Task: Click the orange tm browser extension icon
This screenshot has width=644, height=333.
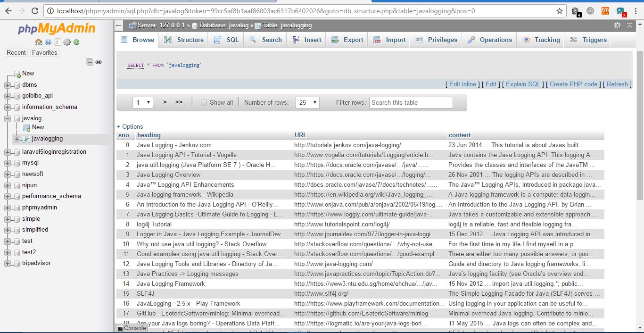Action: (x=605, y=11)
